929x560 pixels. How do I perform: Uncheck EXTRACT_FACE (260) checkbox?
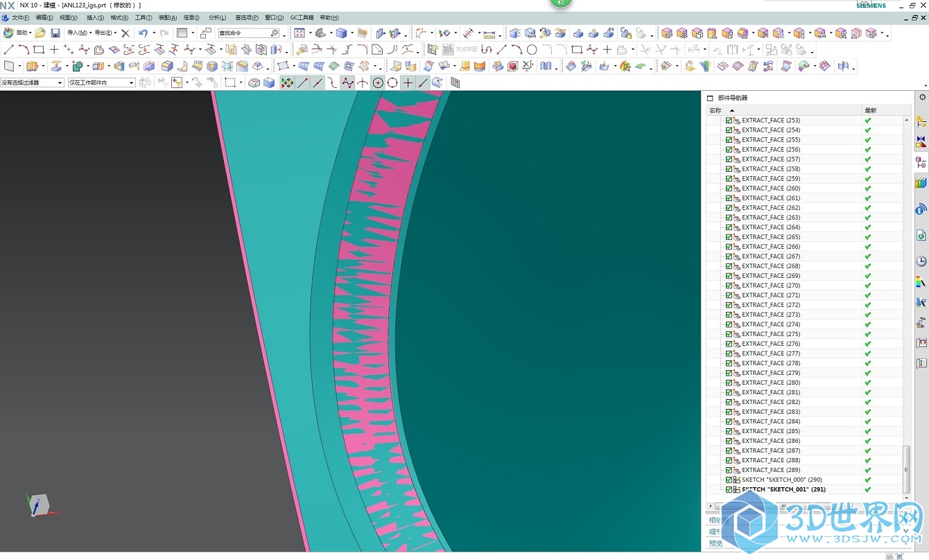[x=729, y=188]
